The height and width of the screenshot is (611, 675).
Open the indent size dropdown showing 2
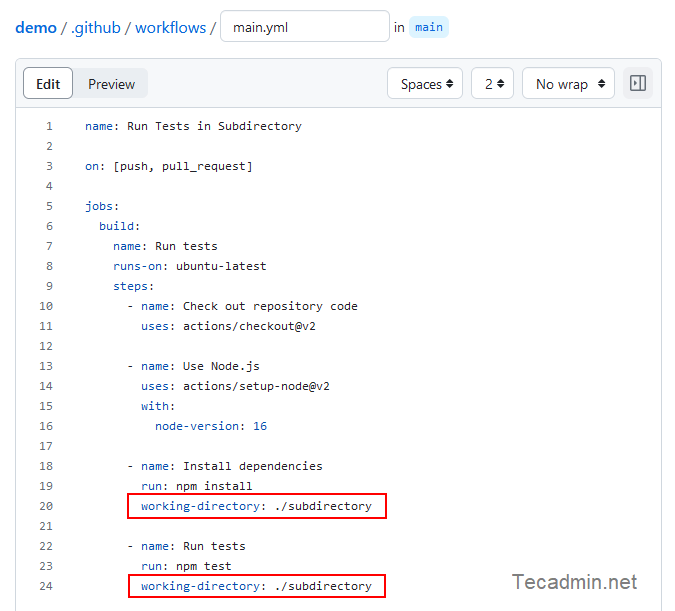click(x=492, y=83)
